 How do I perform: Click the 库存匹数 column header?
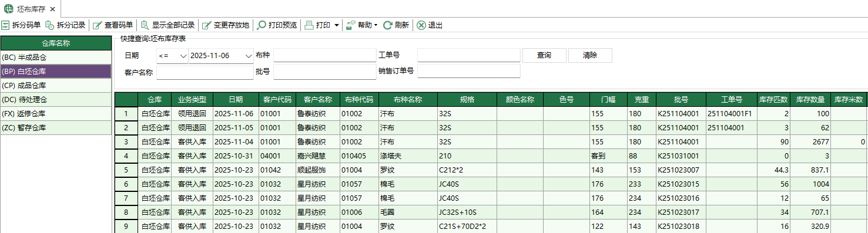tap(773, 100)
